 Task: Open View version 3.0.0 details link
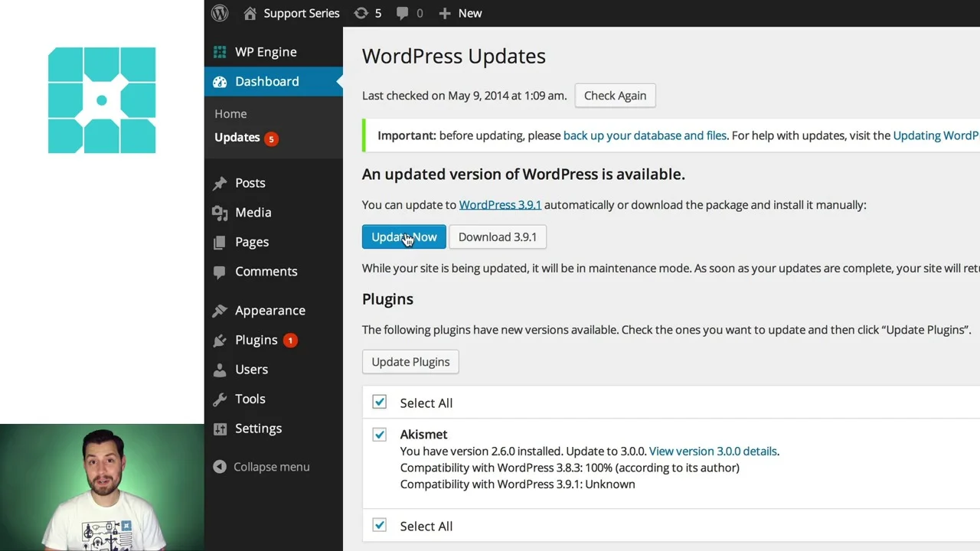[x=713, y=452]
